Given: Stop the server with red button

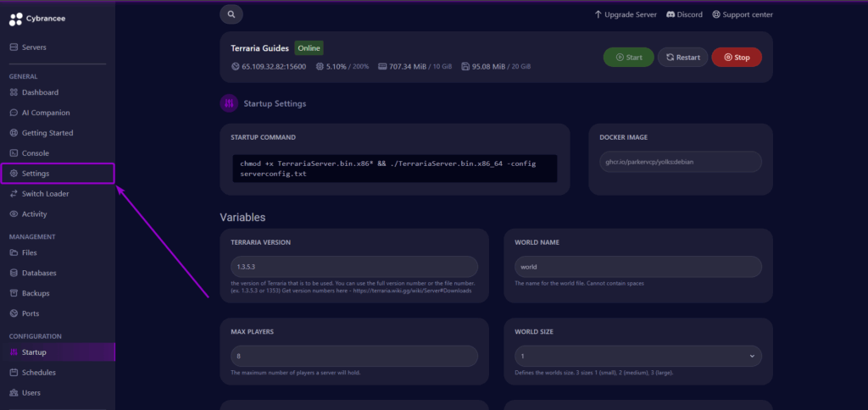Looking at the screenshot, I should tap(737, 57).
